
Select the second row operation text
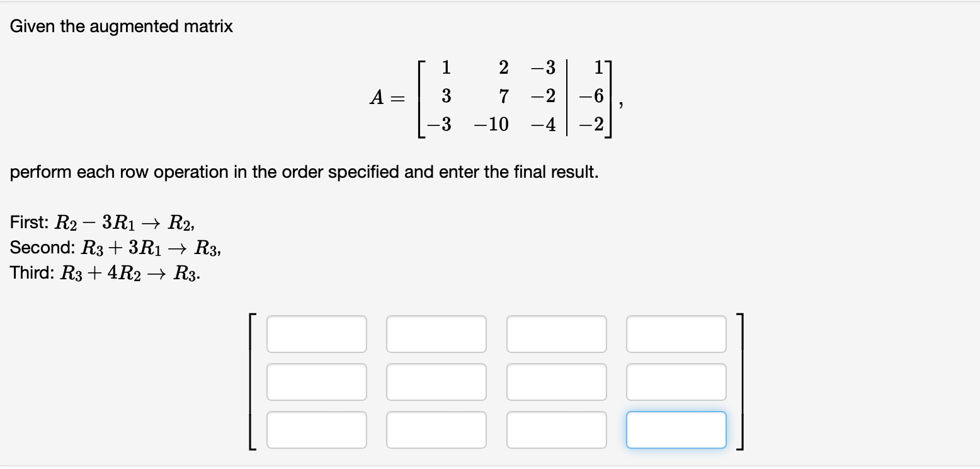[x=117, y=247]
